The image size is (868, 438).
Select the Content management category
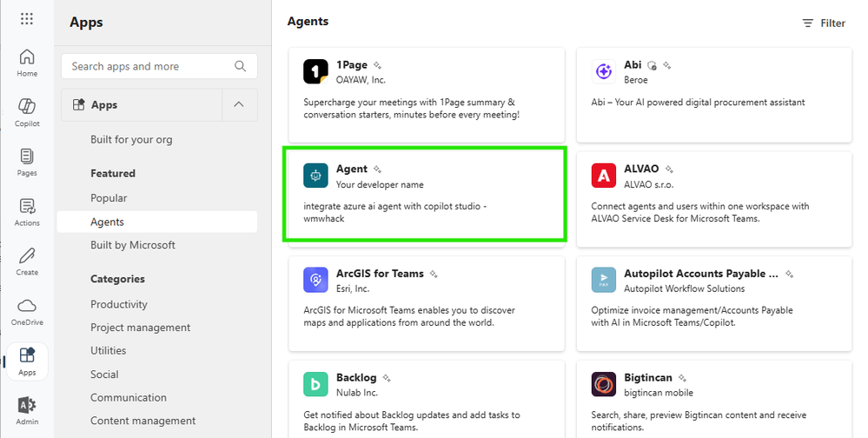(x=142, y=421)
